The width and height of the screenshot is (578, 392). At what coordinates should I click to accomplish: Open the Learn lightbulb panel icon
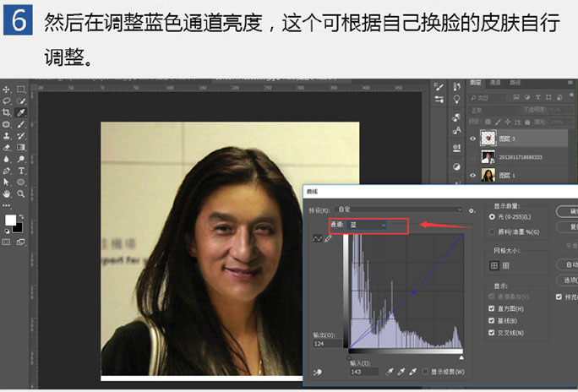coord(457,100)
